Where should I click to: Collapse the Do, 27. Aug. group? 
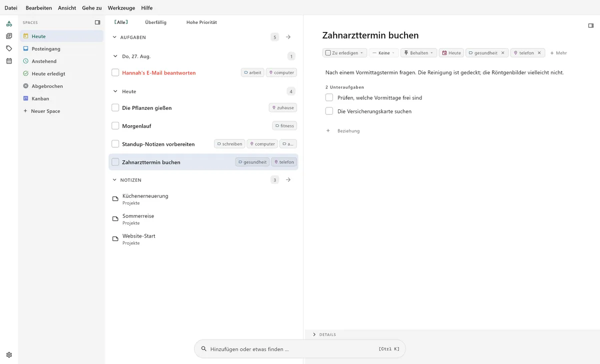coord(115,56)
